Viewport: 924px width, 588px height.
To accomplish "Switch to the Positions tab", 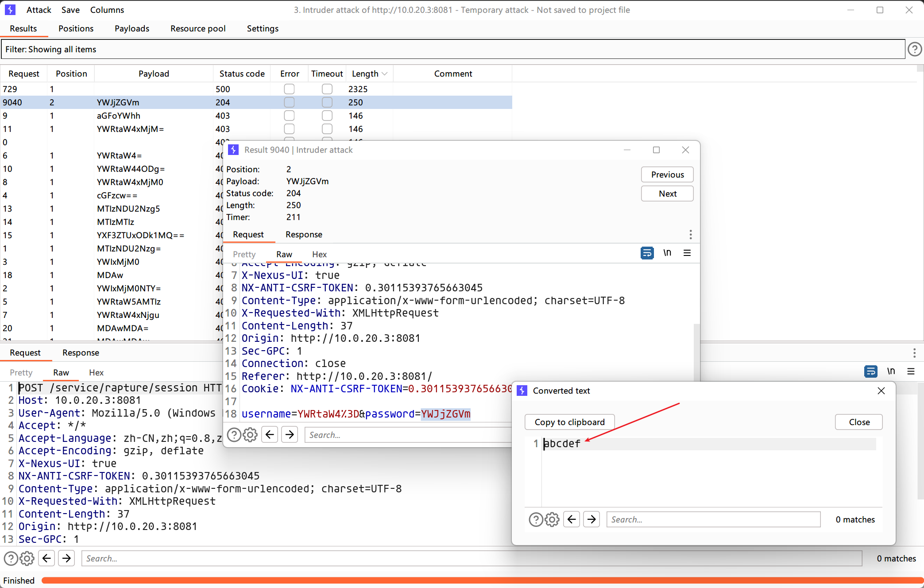I will click(76, 28).
